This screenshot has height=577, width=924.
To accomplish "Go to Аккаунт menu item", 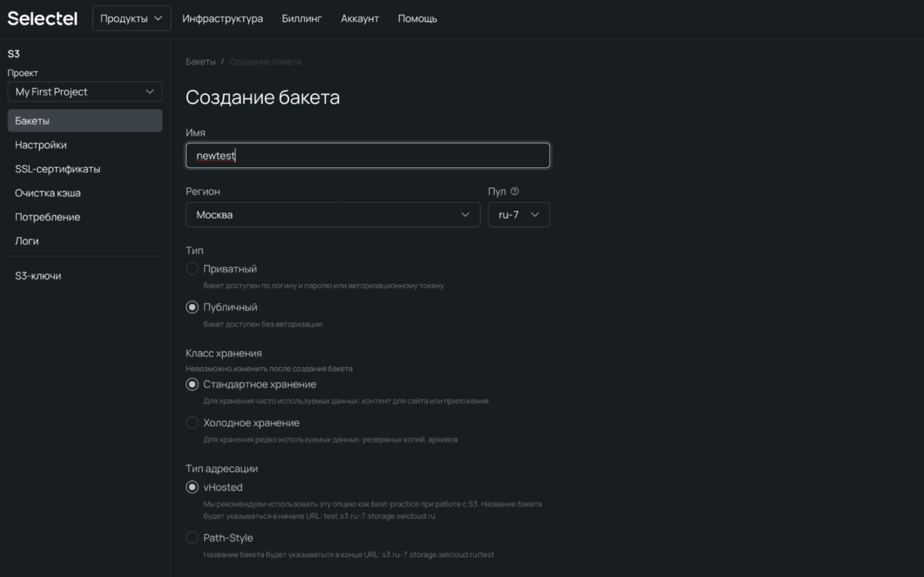I will 359,19.
